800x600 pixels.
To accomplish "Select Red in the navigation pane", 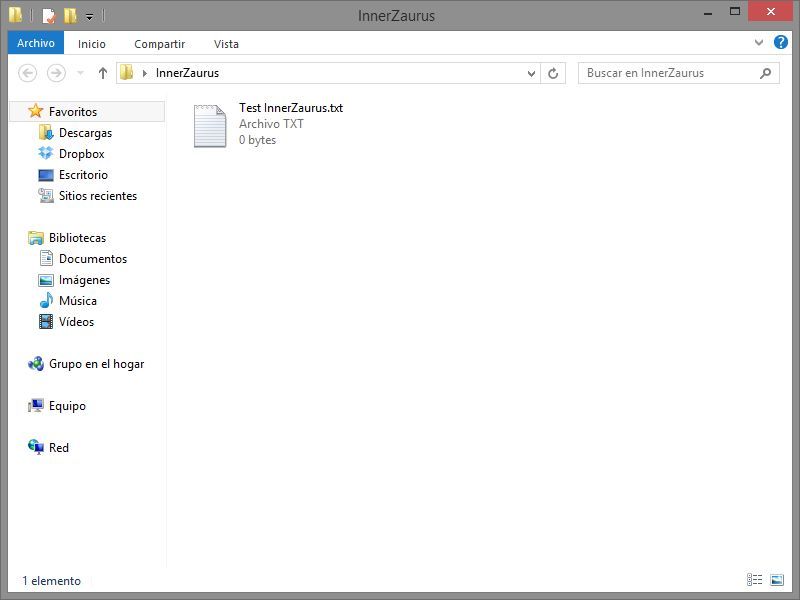I will (59, 447).
